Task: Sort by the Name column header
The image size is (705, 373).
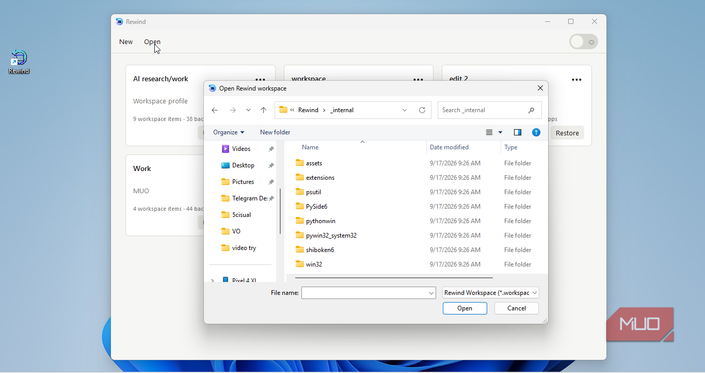Action: (310, 147)
